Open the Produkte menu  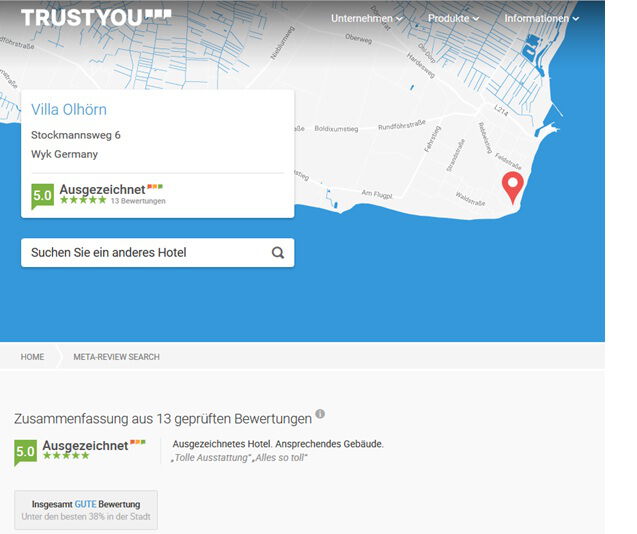(453, 18)
